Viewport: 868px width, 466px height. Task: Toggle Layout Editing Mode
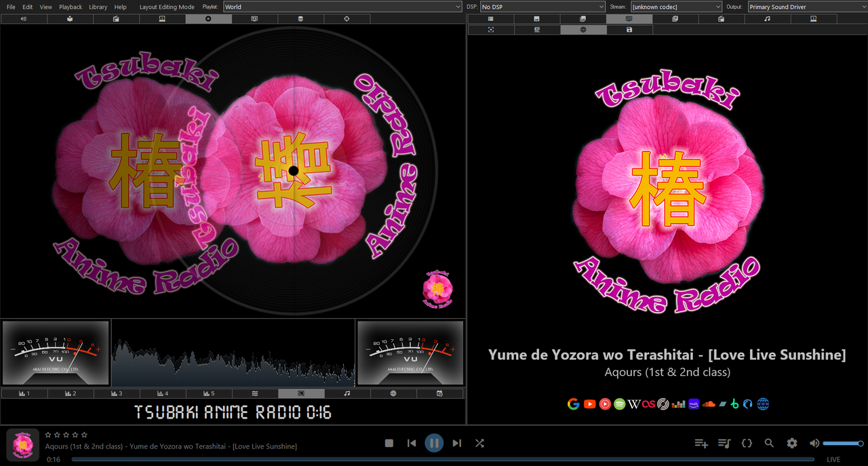[x=167, y=7]
